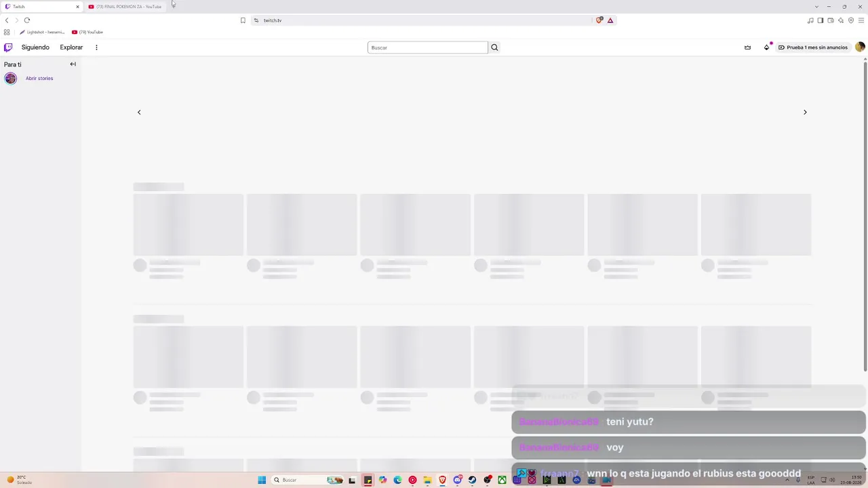This screenshot has width=868, height=488.
Task: Click the browser back button
Action: click(7, 20)
